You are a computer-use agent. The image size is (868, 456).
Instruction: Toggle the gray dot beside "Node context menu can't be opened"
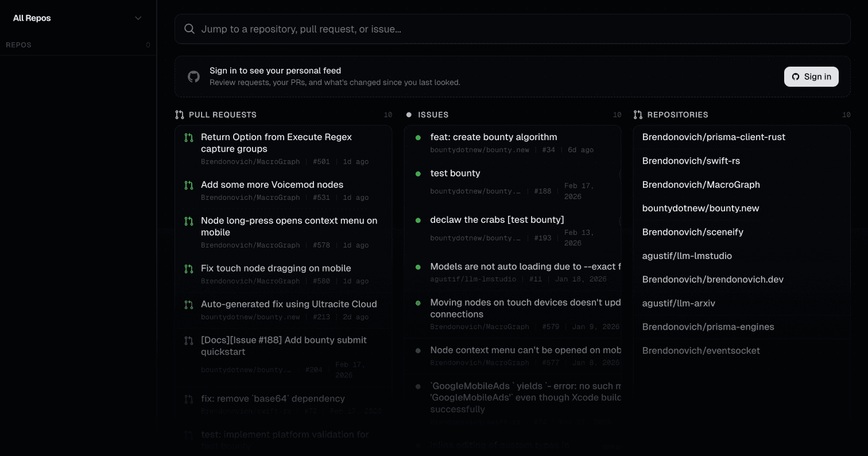[418, 350]
